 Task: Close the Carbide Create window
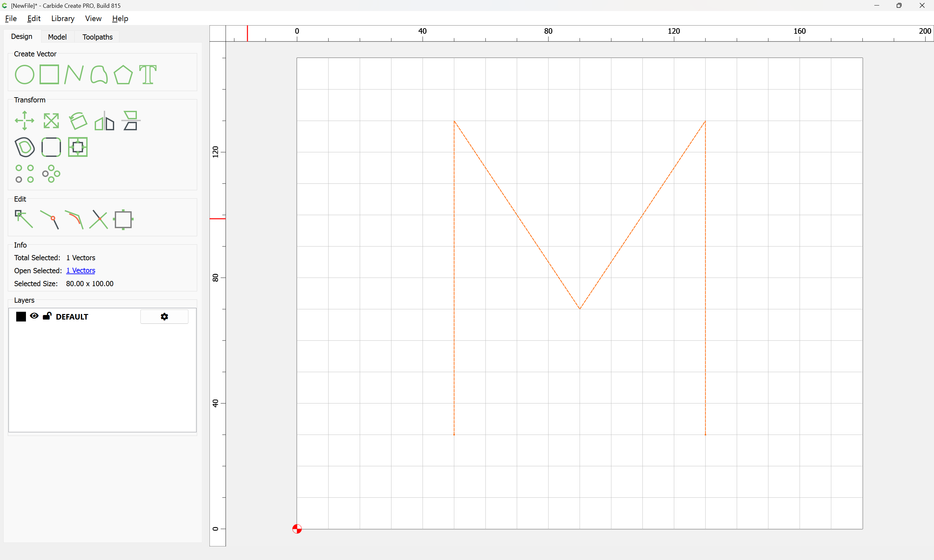point(922,5)
